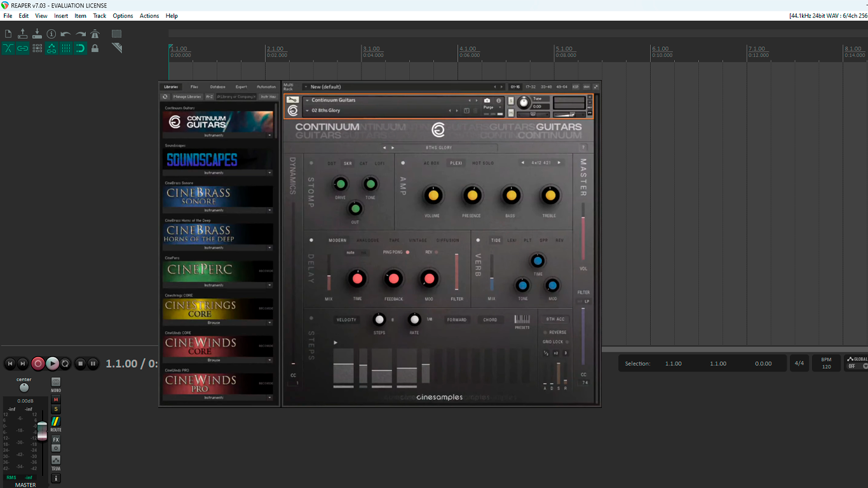Go to project start transport button
This screenshot has width=868, height=488.
[x=10, y=363]
